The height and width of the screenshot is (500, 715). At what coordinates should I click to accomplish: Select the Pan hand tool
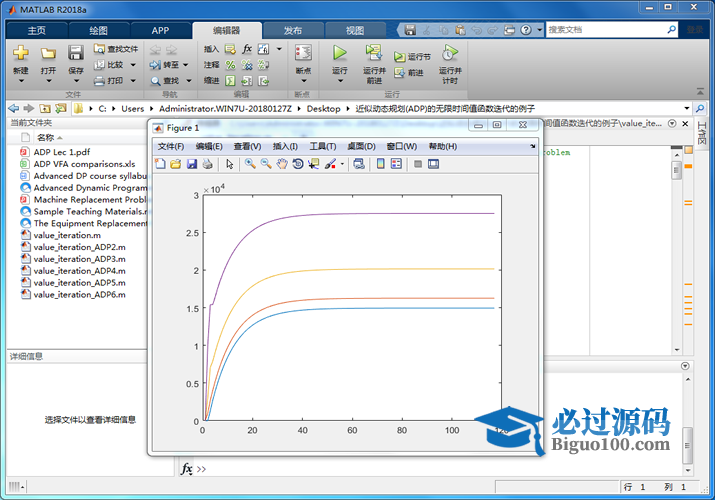[282, 164]
